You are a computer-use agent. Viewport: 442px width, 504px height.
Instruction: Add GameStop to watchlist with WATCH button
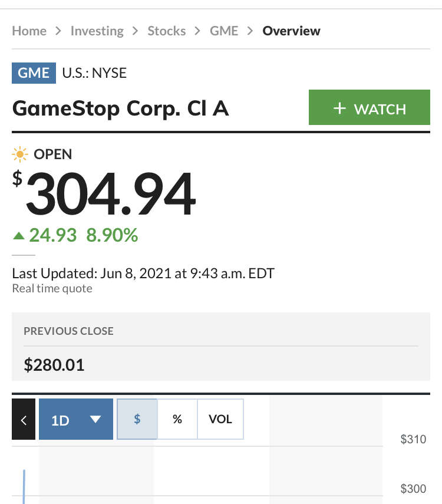point(370,107)
